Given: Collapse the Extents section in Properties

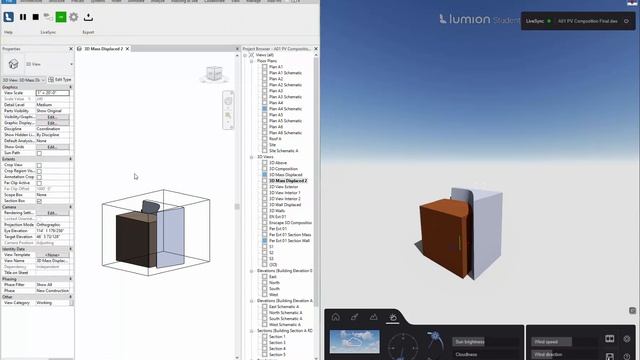Looking at the screenshot, I should pos(70,159).
